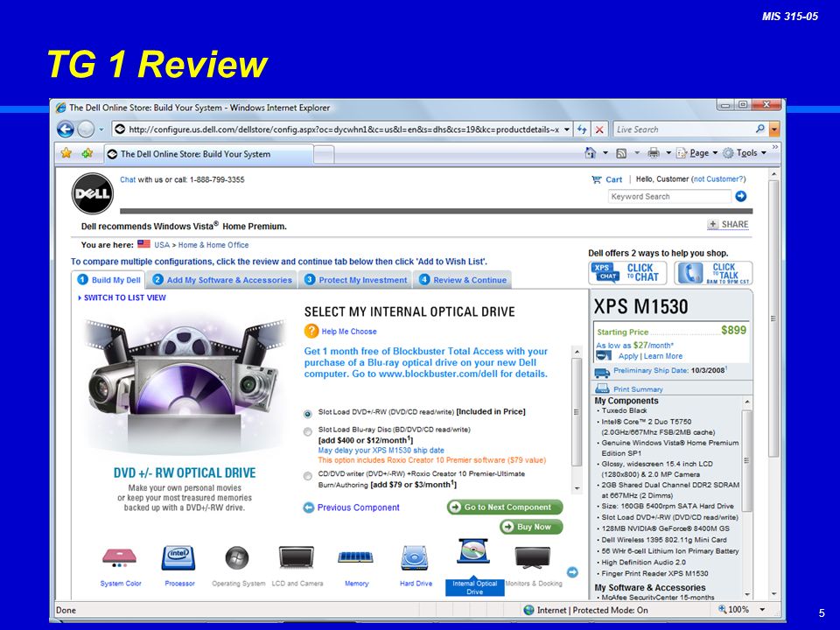The width and height of the screenshot is (840, 630).
Task: Open recent pages dropdown beside Forward
Action: [101, 129]
